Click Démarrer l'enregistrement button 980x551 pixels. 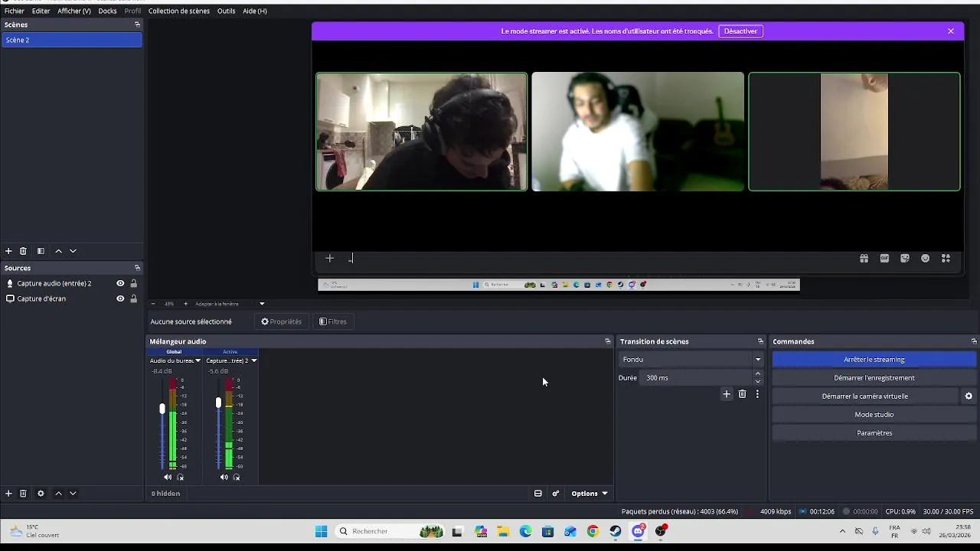874,378
